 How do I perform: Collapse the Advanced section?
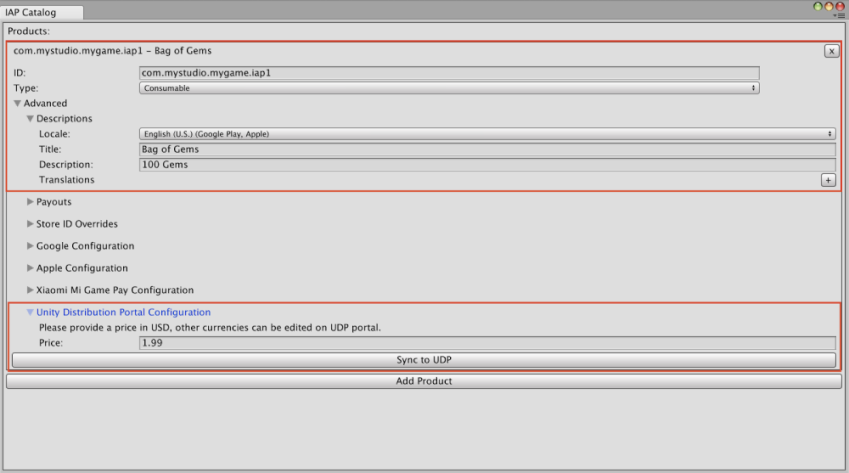coord(18,104)
